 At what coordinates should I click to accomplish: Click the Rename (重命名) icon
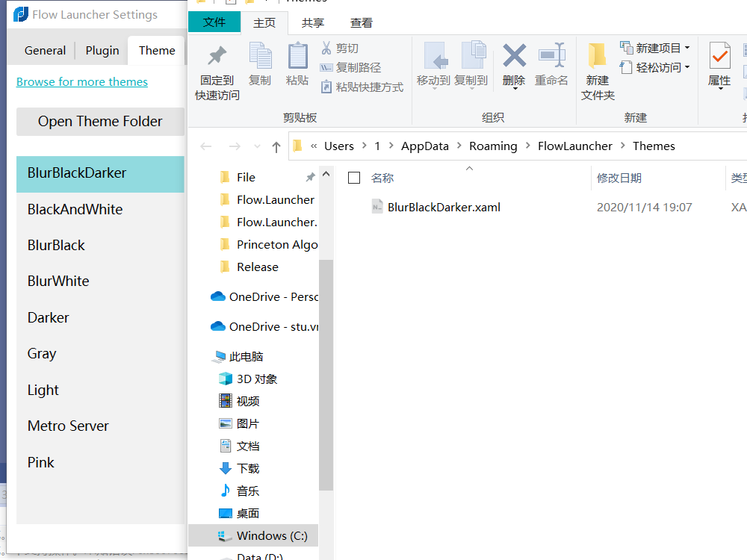coord(552,55)
